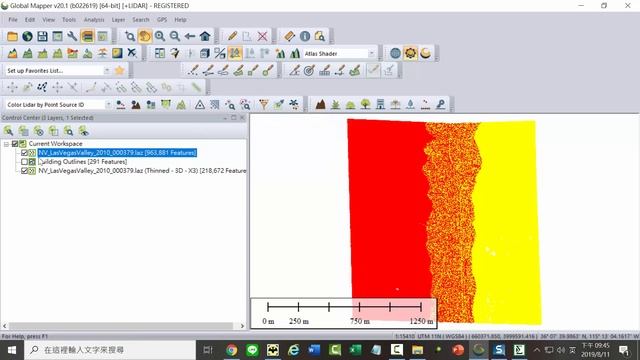Click the green tree vegetation classification icon
The width and height of the screenshot is (640, 360).
(x=366, y=104)
